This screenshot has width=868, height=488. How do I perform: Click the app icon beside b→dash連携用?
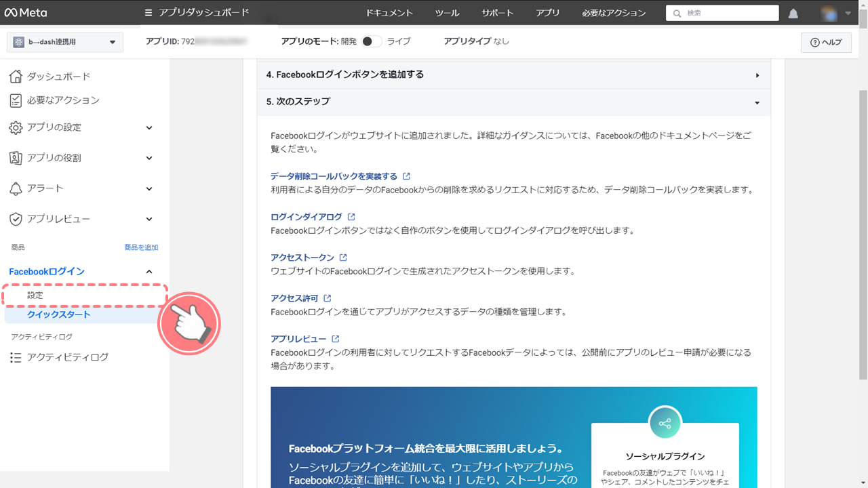[18, 42]
